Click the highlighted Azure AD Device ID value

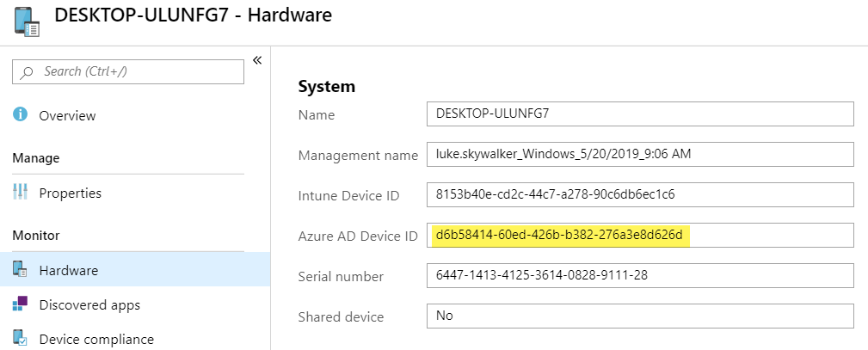564,235
